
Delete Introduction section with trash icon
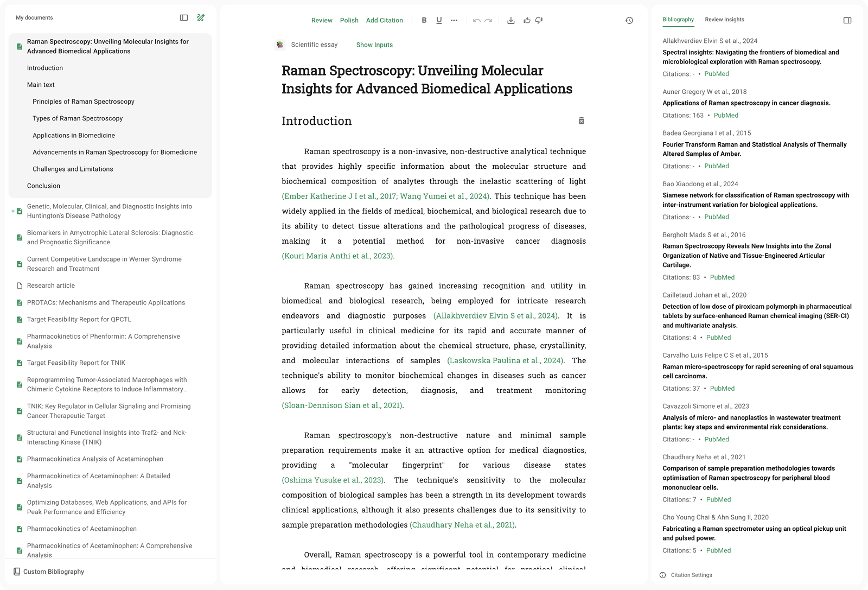point(581,120)
